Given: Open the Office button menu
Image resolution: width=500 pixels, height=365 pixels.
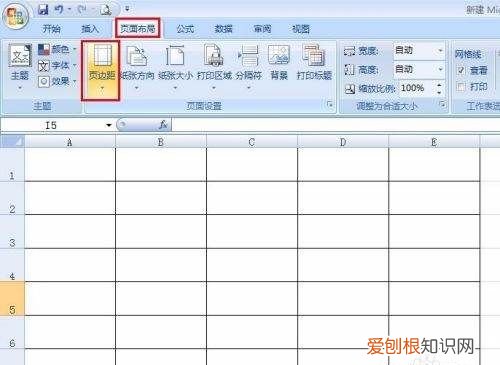Looking at the screenshot, I should (x=15, y=16).
